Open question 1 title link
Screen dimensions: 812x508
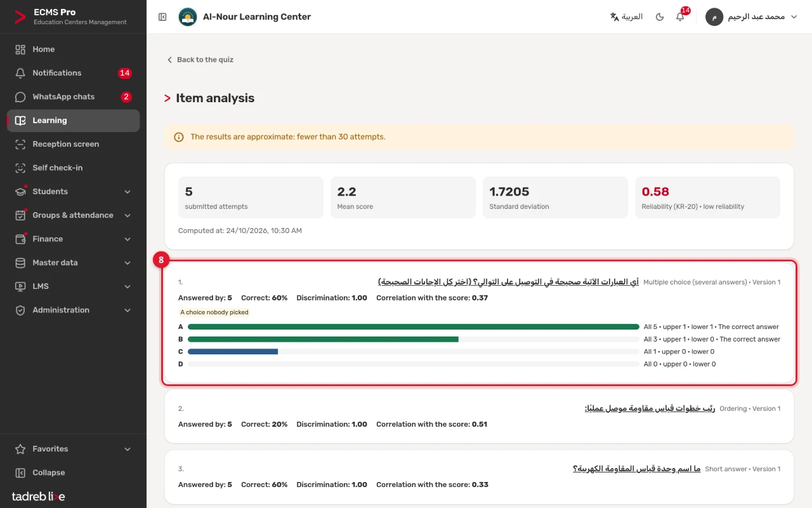(508, 282)
